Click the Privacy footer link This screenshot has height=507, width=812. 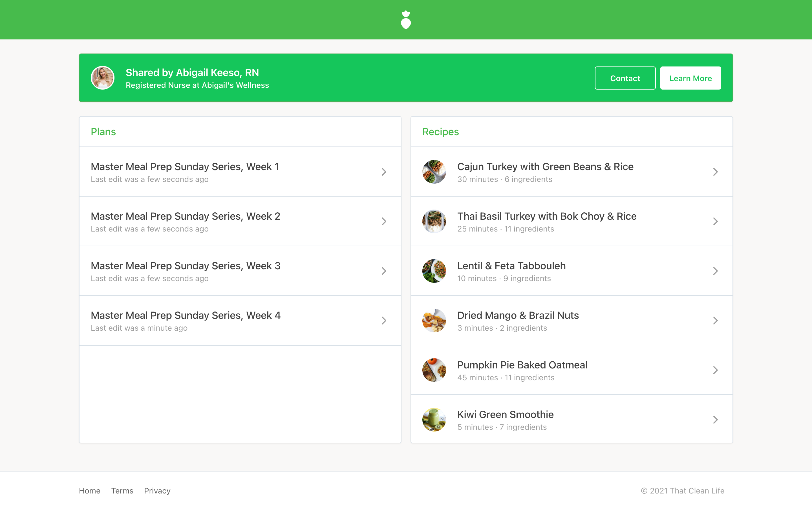coord(157,491)
